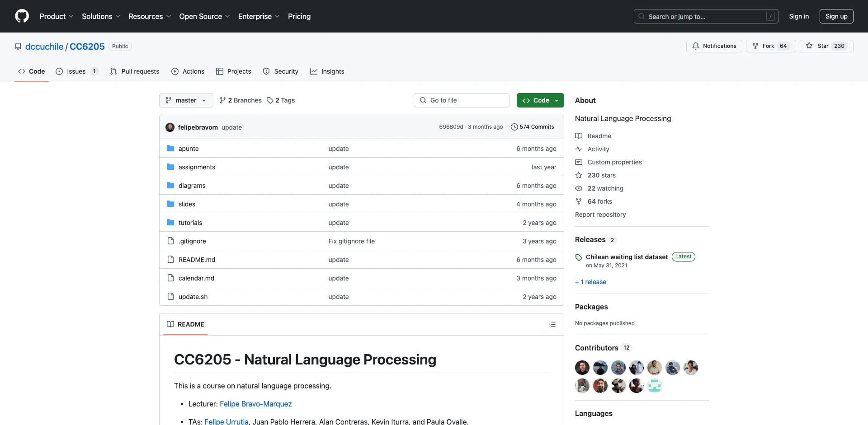The height and width of the screenshot is (425, 868).
Task: Open the Releases heading link
Action: pos(595,239)
